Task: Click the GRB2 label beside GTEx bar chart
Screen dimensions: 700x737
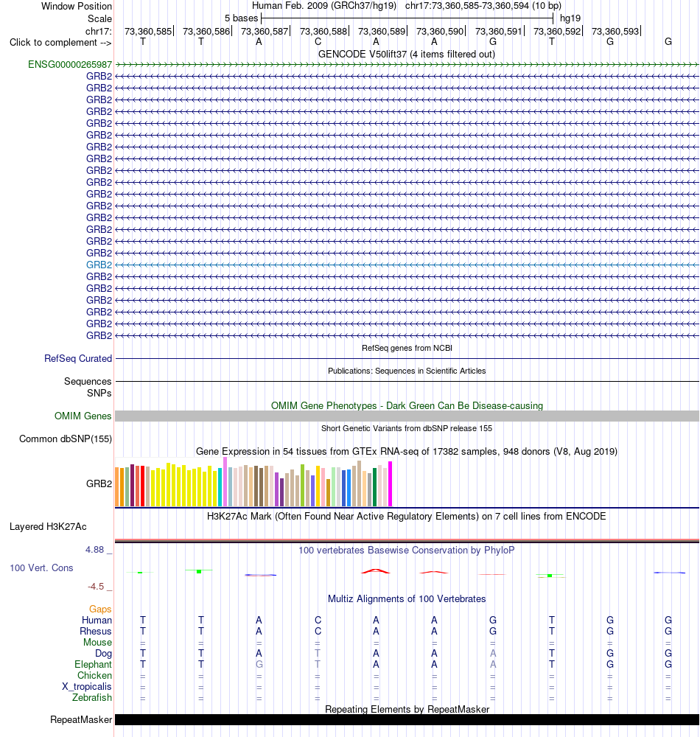Action: [99, 483]
